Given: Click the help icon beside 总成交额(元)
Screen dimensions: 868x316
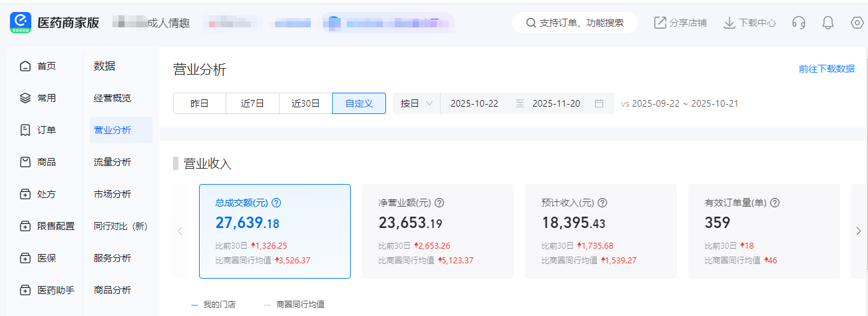Looking at the screenshot, I should 277,203.
